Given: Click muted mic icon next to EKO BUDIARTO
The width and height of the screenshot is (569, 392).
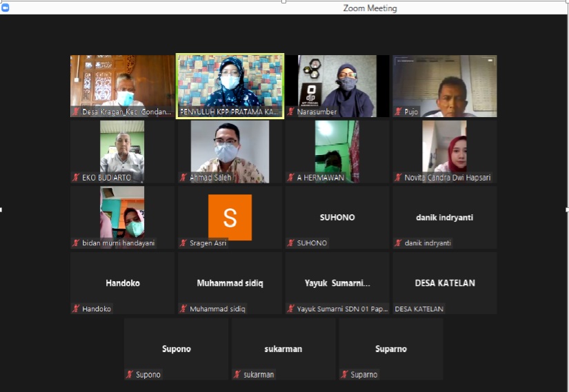Looking at the screenshot, I should [76, 178].
